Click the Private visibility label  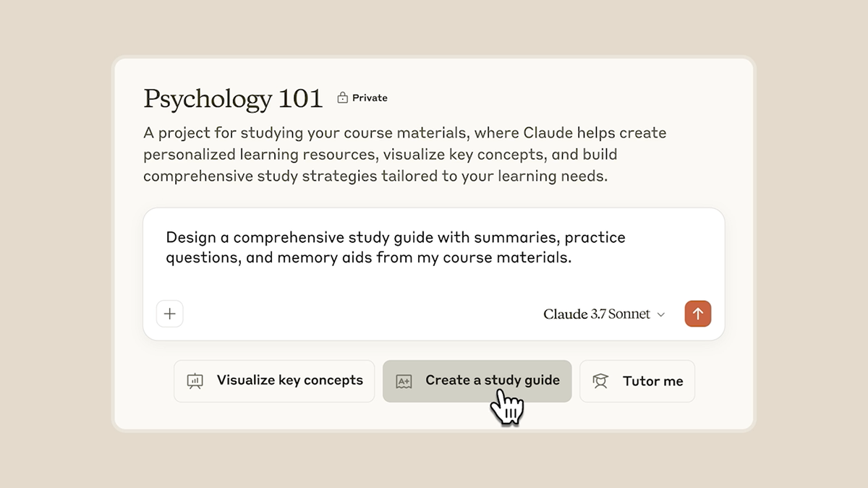click(x=370, y=98)
